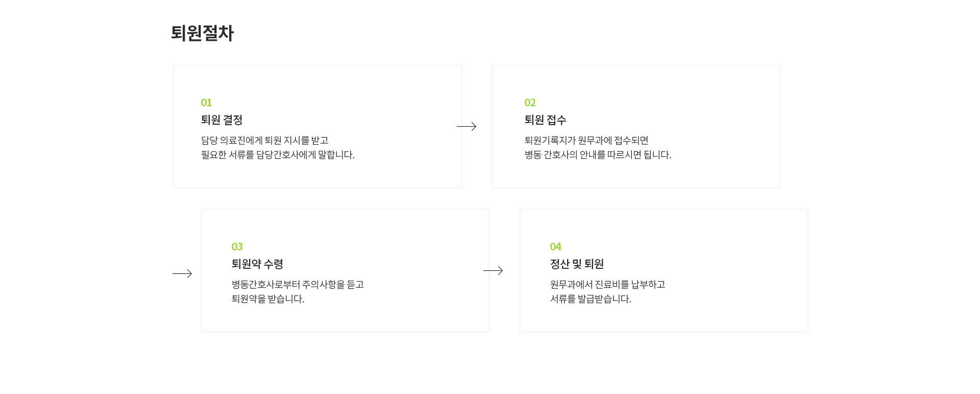980x394 pixels.
Task: Click the arrow between steps 01 and 02
Action: tap(467, 126)
